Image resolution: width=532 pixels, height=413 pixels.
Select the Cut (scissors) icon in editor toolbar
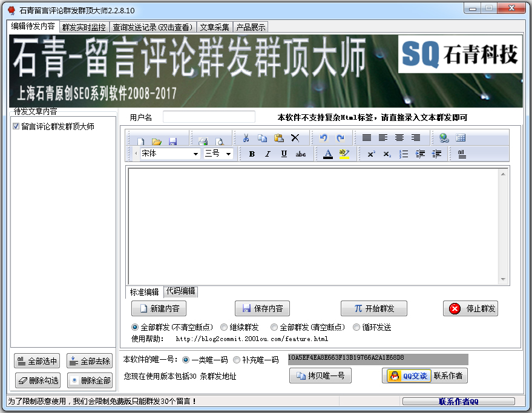point(246,138)
